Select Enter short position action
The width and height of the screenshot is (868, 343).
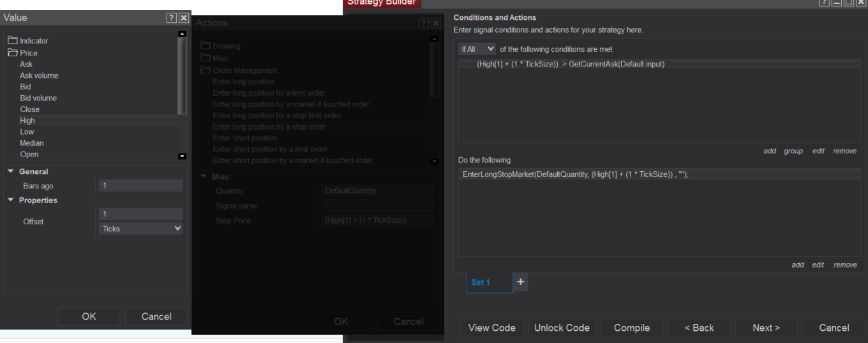click(x=245, y=138)
